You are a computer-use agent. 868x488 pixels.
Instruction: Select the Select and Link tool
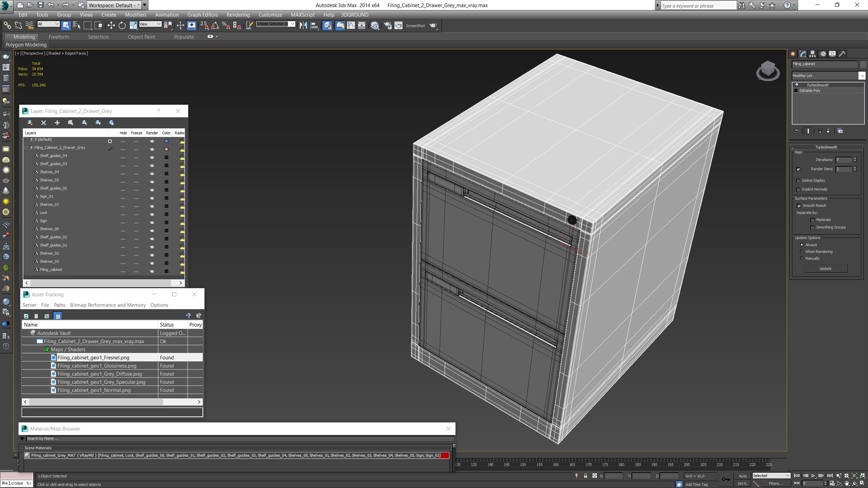click(7, 25)
